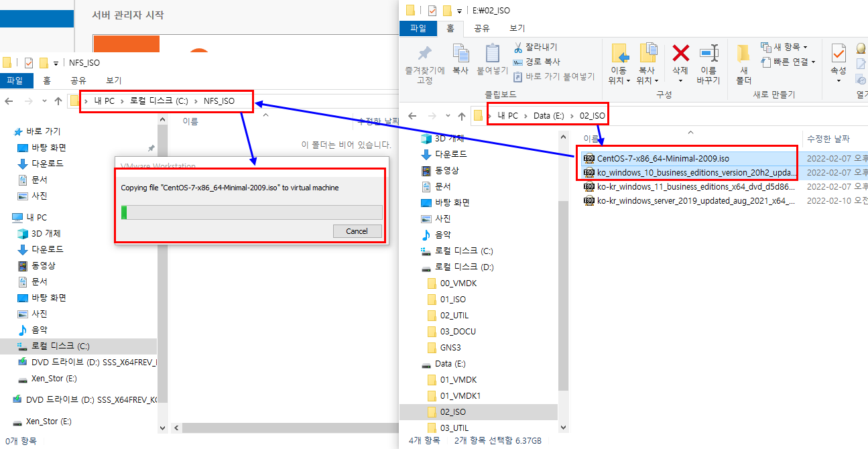This screenshot has width=868, height=449.
Task: Switch to File (파일) tab in E:\02_ISO window
Action: tap(418, 28)
